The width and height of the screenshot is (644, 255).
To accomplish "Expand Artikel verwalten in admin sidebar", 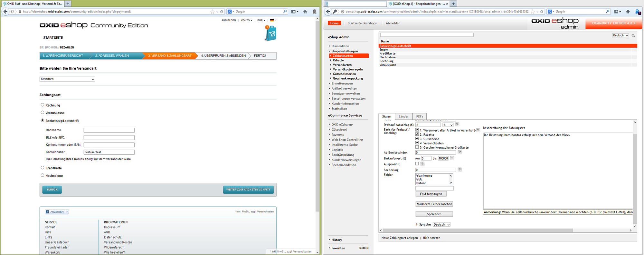I will (x=344, y=88).
